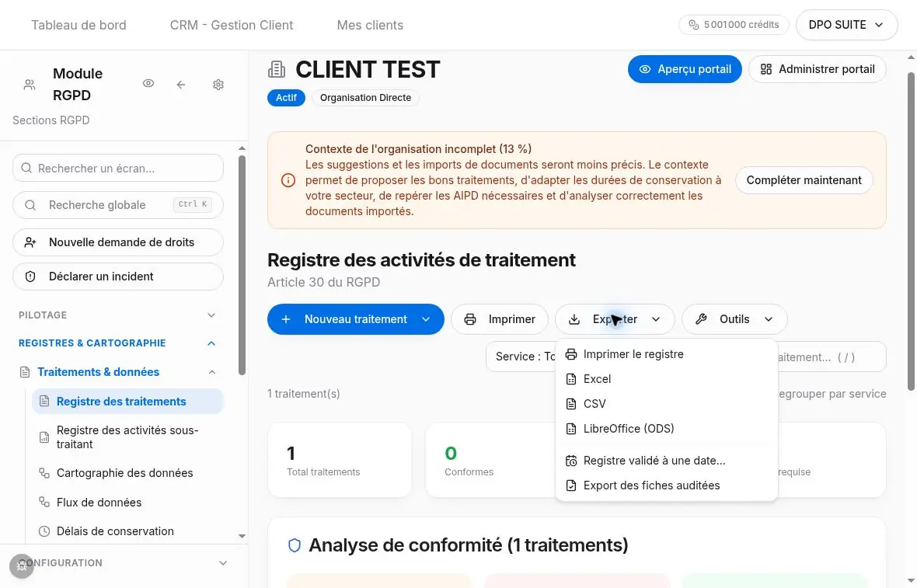Click Compléter maintenant button
917x588 pixels.
tap(804, 180)
